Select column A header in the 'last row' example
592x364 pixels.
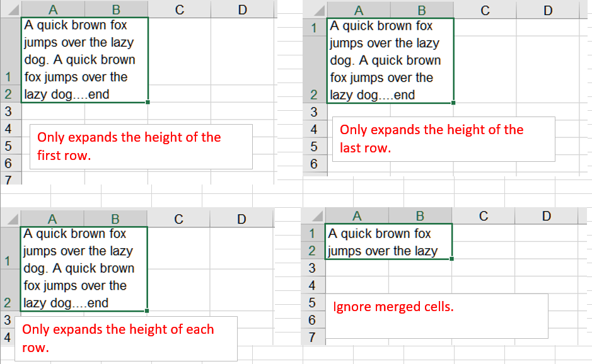click(359, 10)
